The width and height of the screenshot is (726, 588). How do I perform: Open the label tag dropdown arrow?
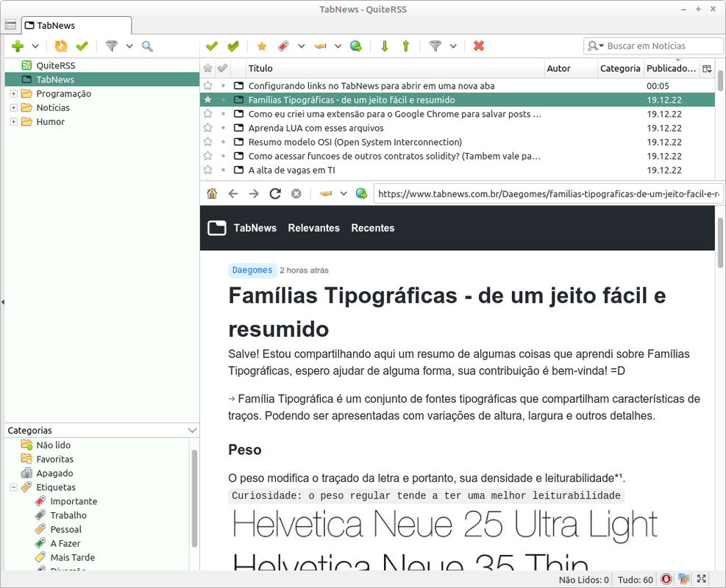(x=302, y=46)
